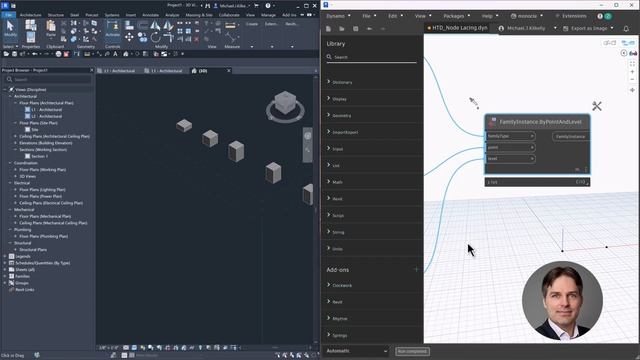Click the Revit File button
Viewport: 640px width, 360px height.
coord(8,15)
